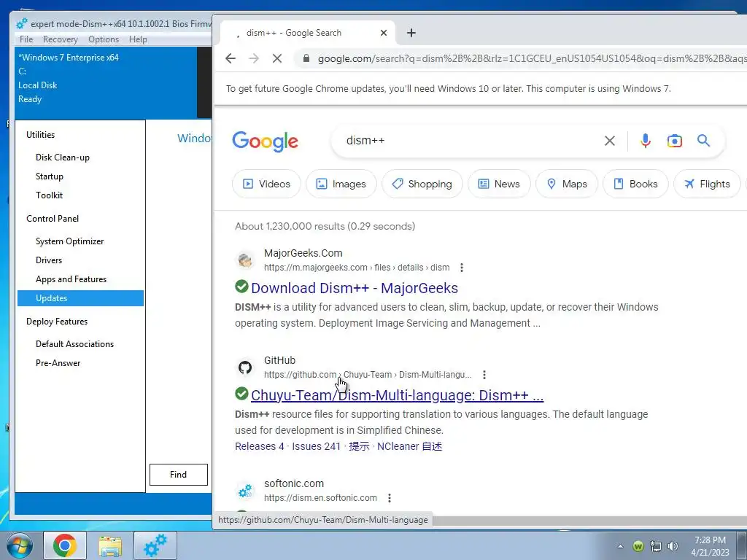Click the Find button in Dism++
The image size is (747, 560).
(179, 474)
